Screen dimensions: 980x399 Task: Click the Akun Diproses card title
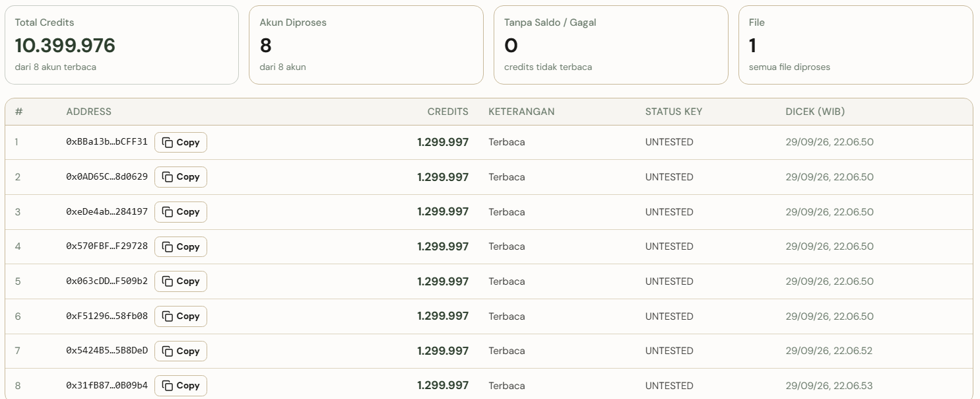point(293,22)
